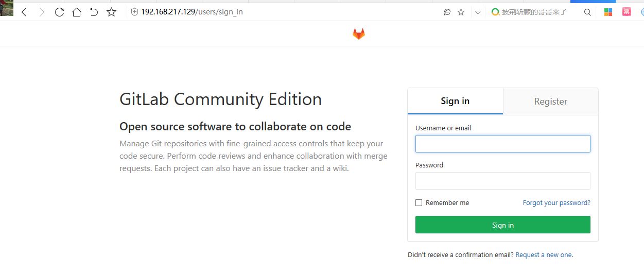Click the Password field
This screenshot has height=272, width=644.
503,181
